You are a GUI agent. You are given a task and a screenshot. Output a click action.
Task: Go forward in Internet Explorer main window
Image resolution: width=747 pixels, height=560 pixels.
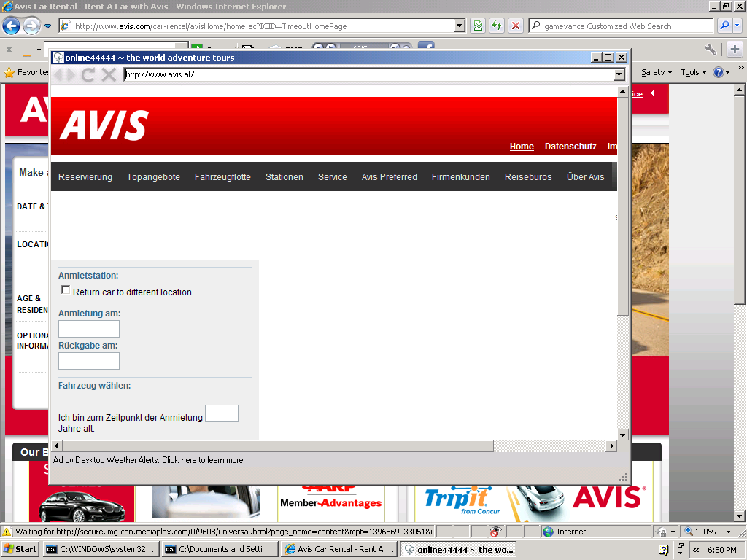pyautogui.click(x=32, y=26)
